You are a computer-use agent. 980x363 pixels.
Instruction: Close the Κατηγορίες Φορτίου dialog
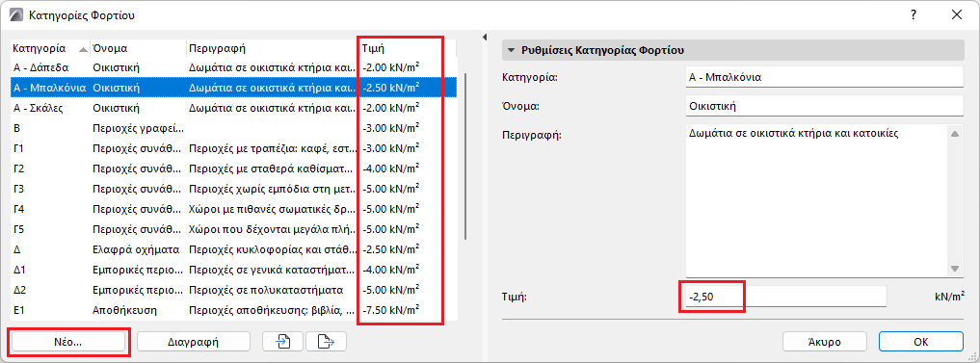tap(956, 15)
